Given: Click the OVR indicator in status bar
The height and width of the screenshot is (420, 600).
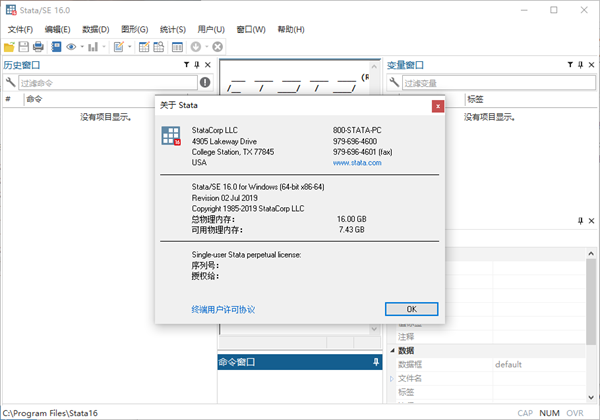Looking at the screenshot, I should pos(575,413).
